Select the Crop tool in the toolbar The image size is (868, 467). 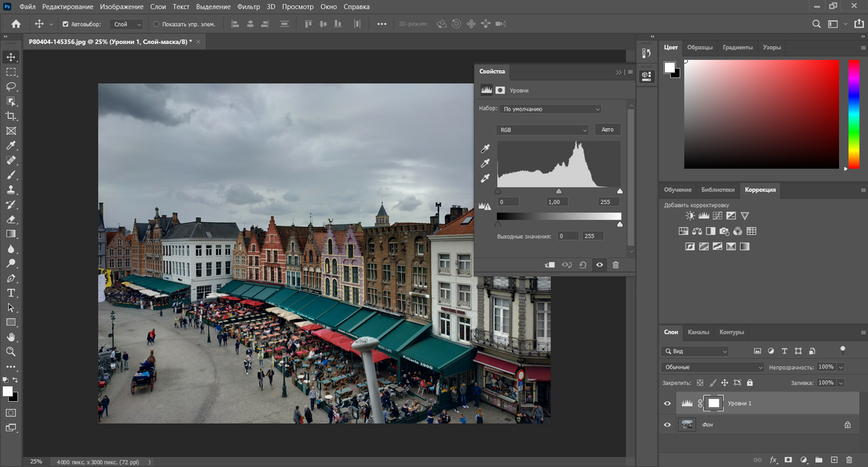click(x=11, y=116)
